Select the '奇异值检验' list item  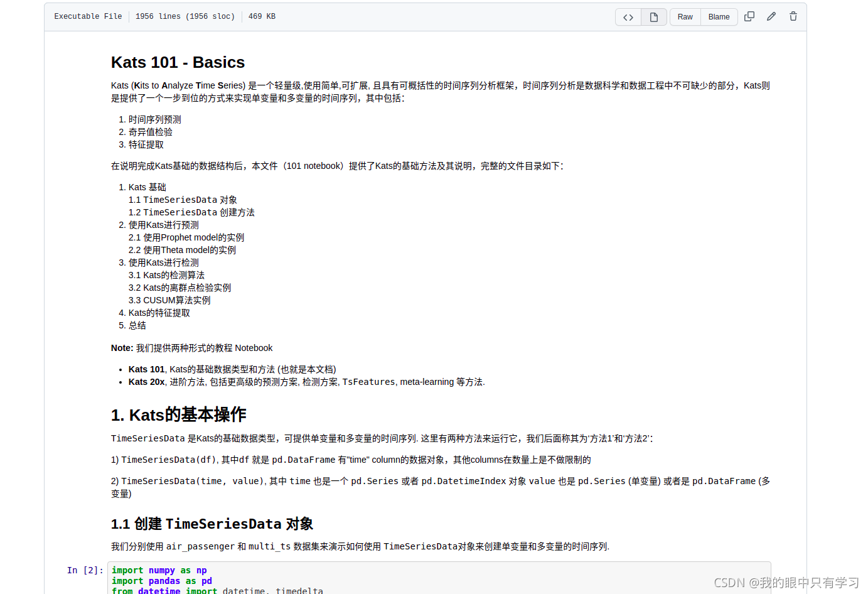tap(151, 132)
